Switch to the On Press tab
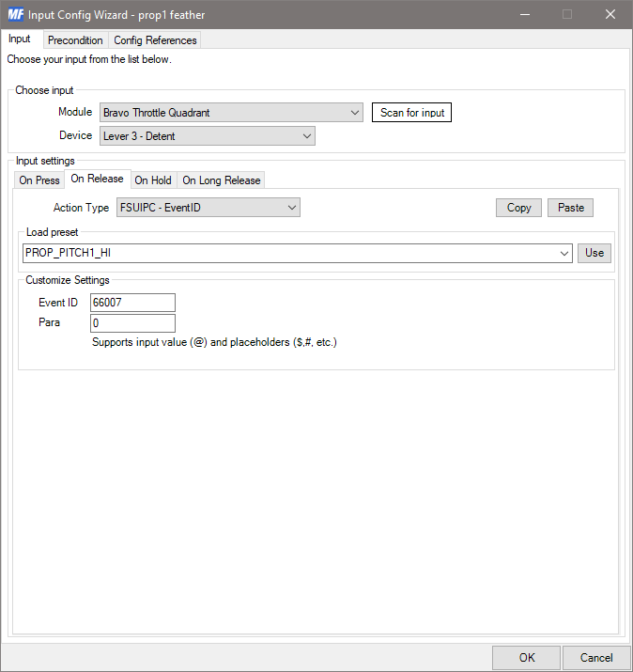Image resolution: width=633 pixels, height=672 pixels. (39, 180)
